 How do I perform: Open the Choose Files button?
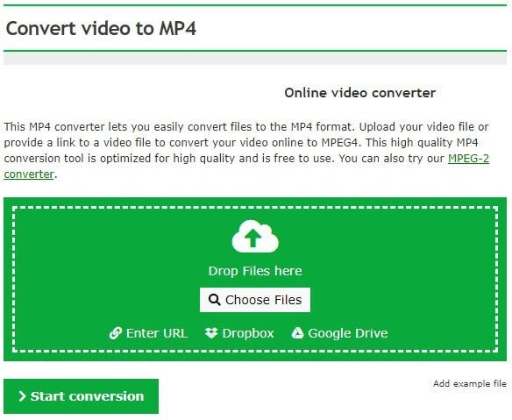pyautogui.click(x=255, y=300)
